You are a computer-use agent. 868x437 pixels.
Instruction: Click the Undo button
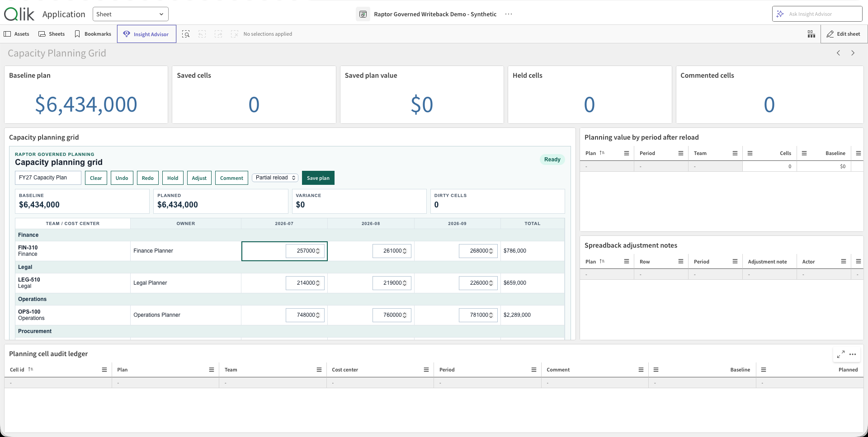tap(122, 178)
